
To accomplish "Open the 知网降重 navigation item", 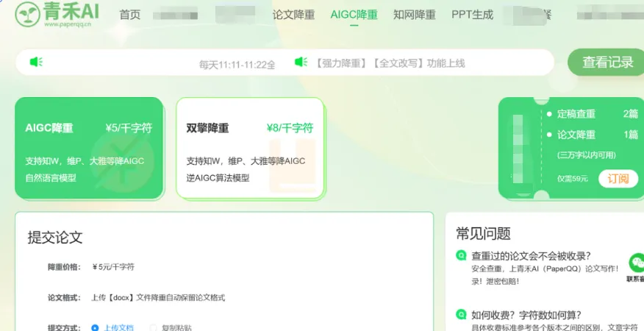I will (415, 15).
